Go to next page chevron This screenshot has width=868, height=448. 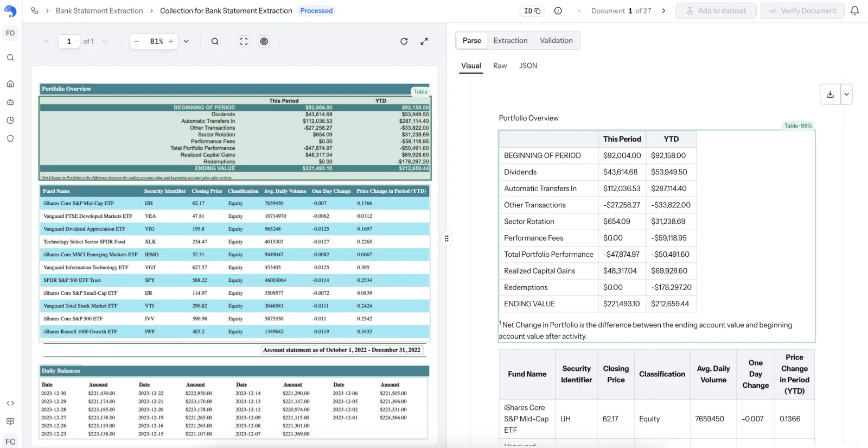click(x=105, y=41)
